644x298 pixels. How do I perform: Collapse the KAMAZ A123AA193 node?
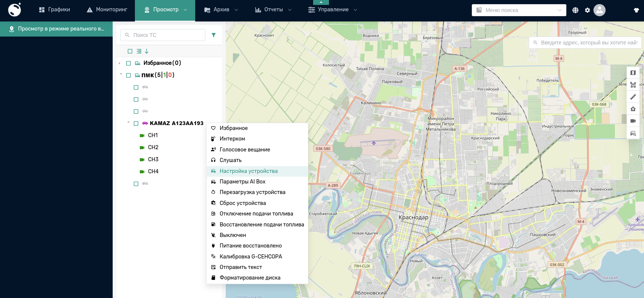pos(128,122)
